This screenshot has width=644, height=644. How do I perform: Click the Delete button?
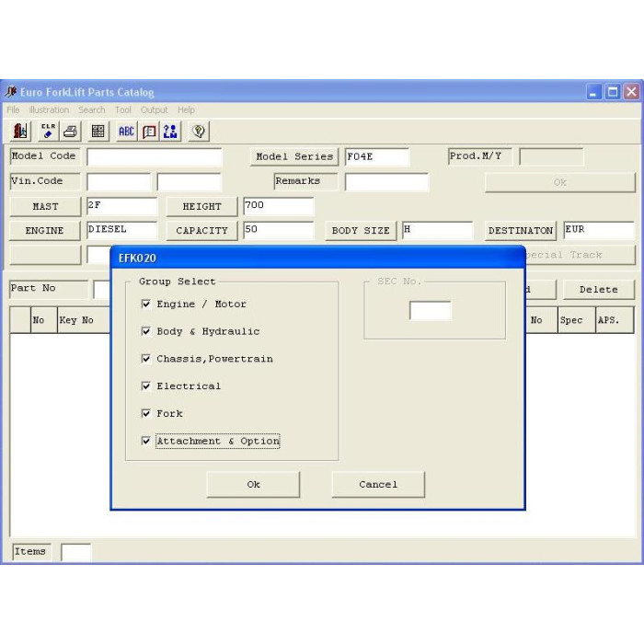click(x=599, y=290)
